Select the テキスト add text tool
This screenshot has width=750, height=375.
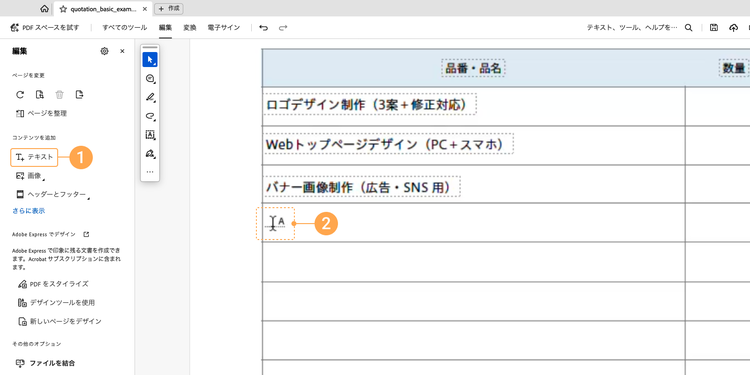tap(34, 157)
